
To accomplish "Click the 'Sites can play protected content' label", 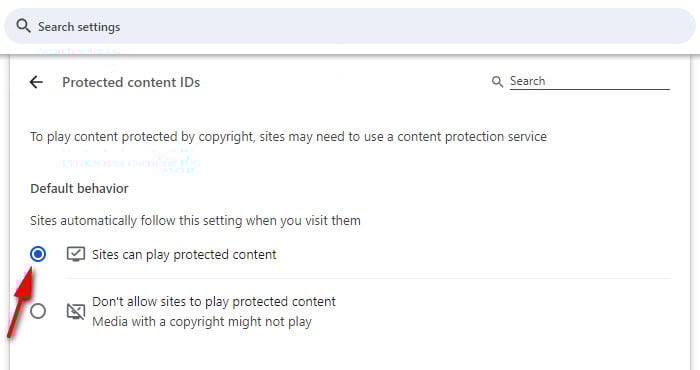I will [x=184, y=254].
